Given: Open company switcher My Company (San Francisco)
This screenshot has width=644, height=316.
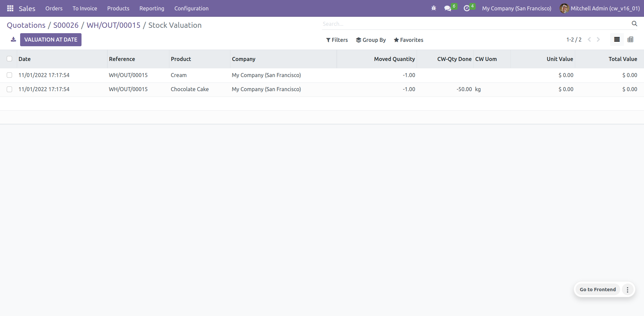Looking at the screenshot, I should click(517, 8).
